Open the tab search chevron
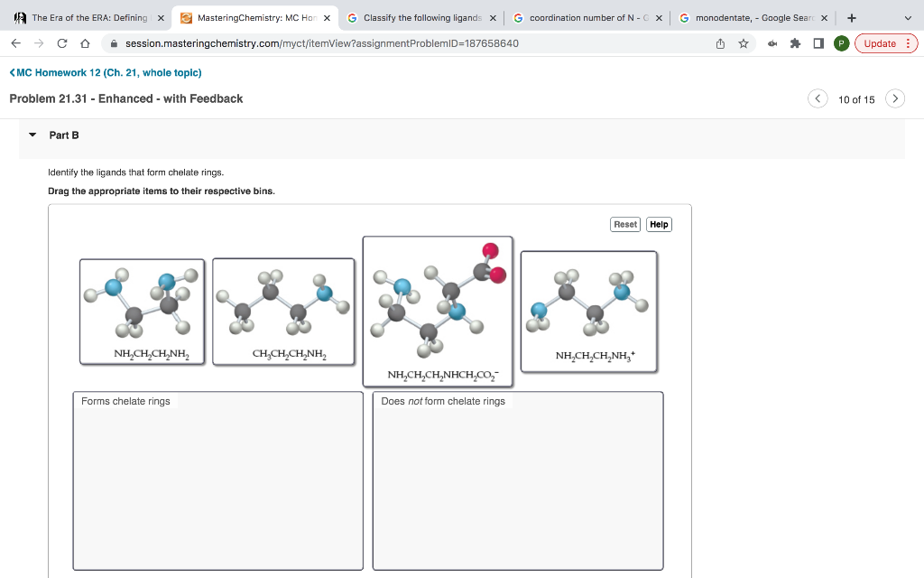Image resolution: width=924 pixels, height=578 pixels. coord(907,17)
